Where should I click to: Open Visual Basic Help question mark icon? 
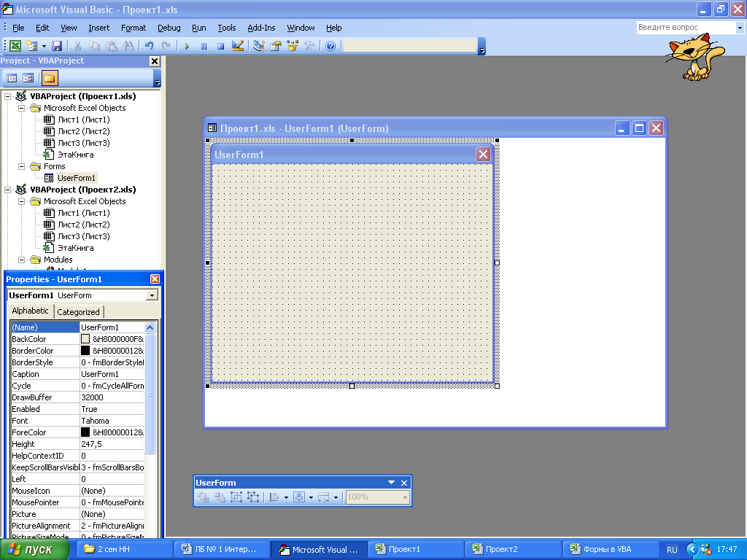330,46
